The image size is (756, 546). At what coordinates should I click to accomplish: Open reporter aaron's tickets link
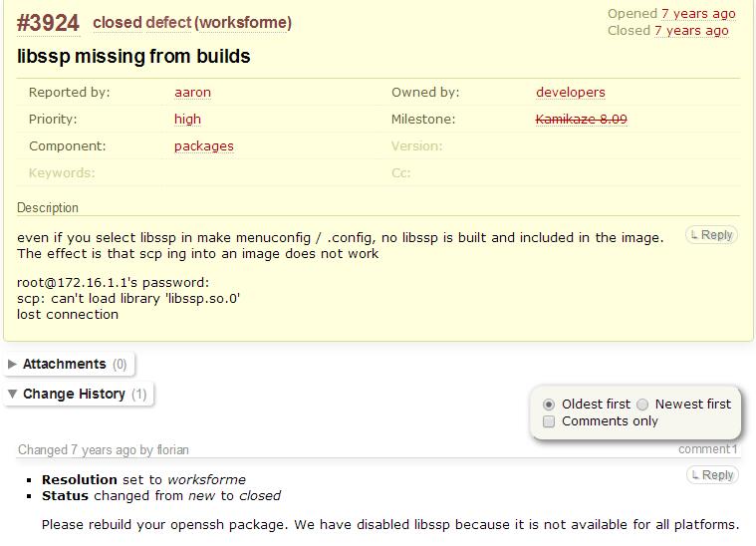(x=192, y=93)
